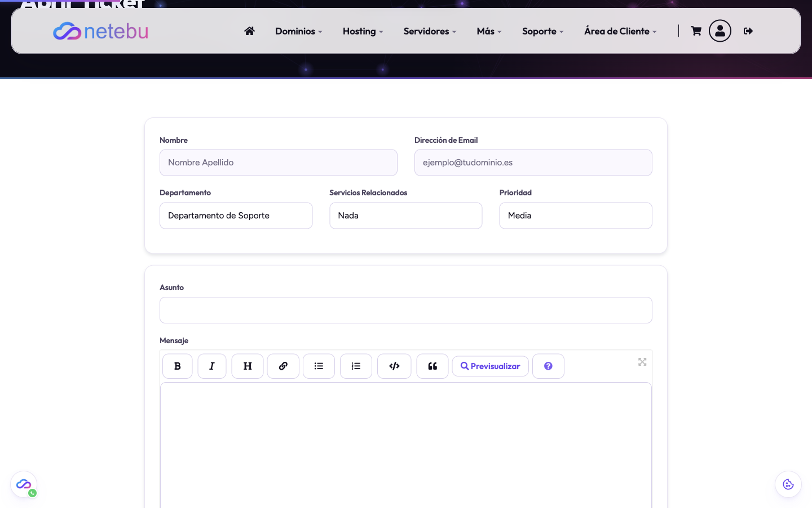
Task: Apply bold formatting in message editor
Action: [x=178, y=366]
